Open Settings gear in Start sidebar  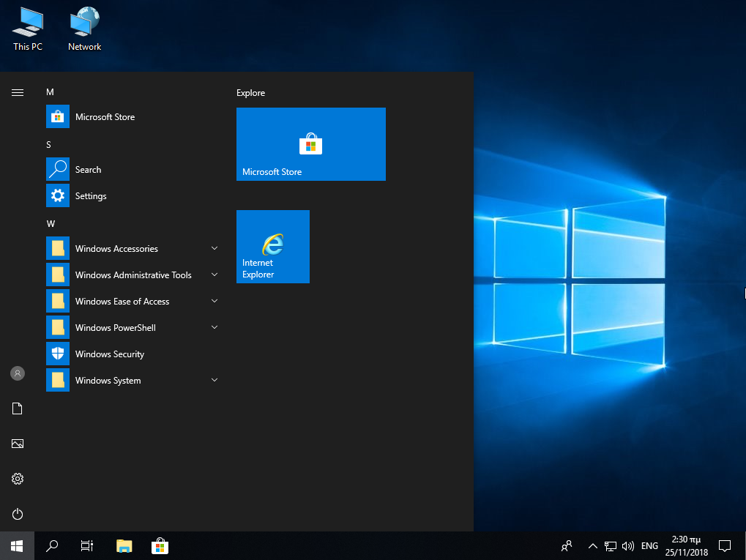[18, 479]
